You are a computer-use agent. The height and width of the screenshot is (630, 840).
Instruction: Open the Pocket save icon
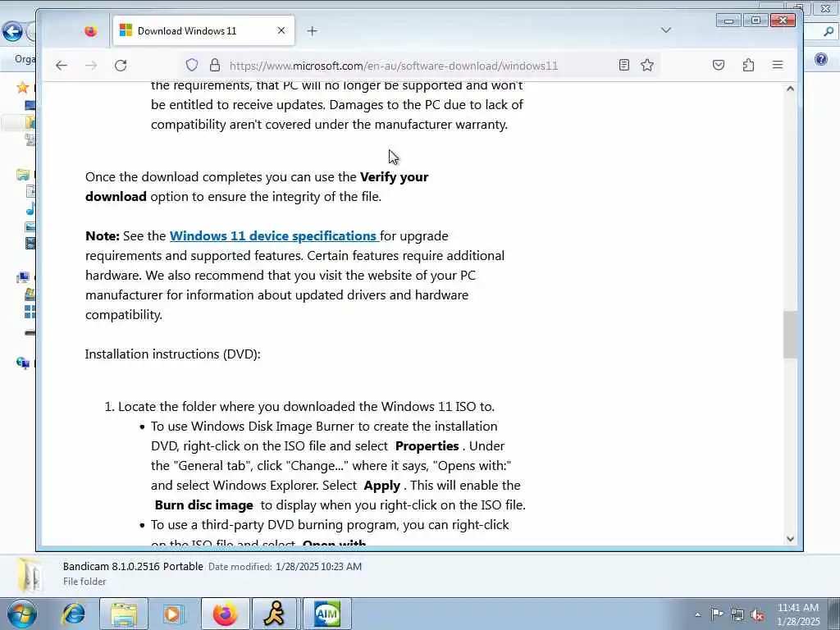click(x=719, y=66)
